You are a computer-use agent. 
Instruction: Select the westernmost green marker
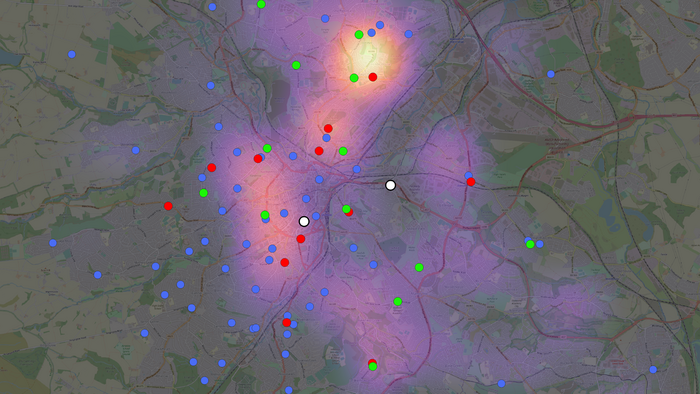pyautogui.click(x=204, y=193)
